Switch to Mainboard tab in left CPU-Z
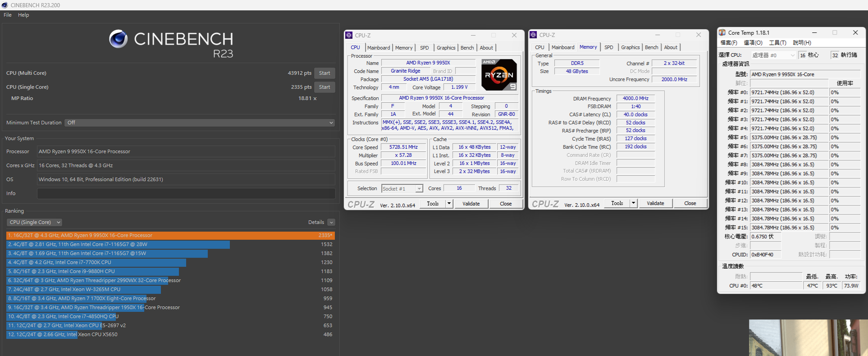 tap(379, 48)
